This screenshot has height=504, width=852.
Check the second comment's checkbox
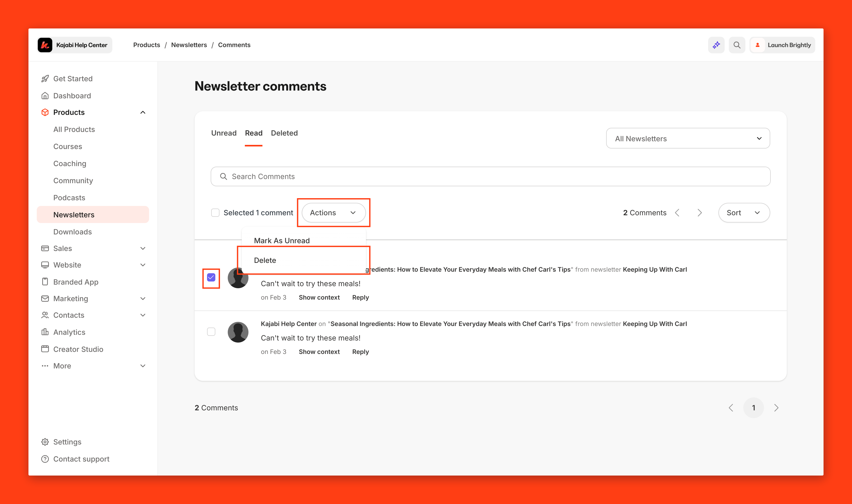tap(211, 331)
